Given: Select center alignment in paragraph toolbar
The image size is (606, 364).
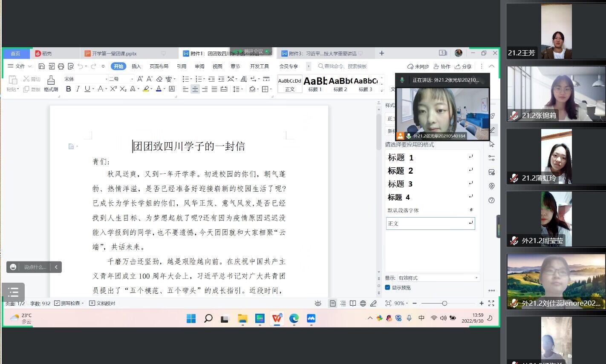Looking at the screenshot, I should (x=195, y=89).
